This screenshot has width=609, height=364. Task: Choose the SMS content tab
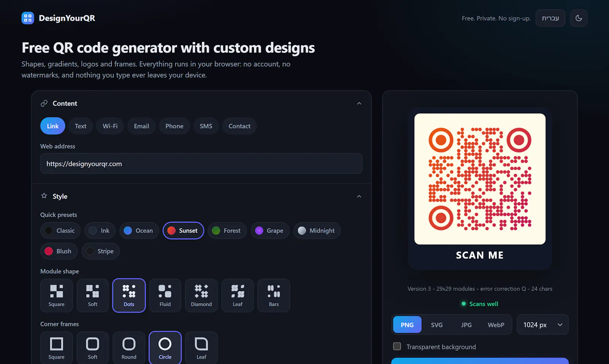[x=206, y=126]
